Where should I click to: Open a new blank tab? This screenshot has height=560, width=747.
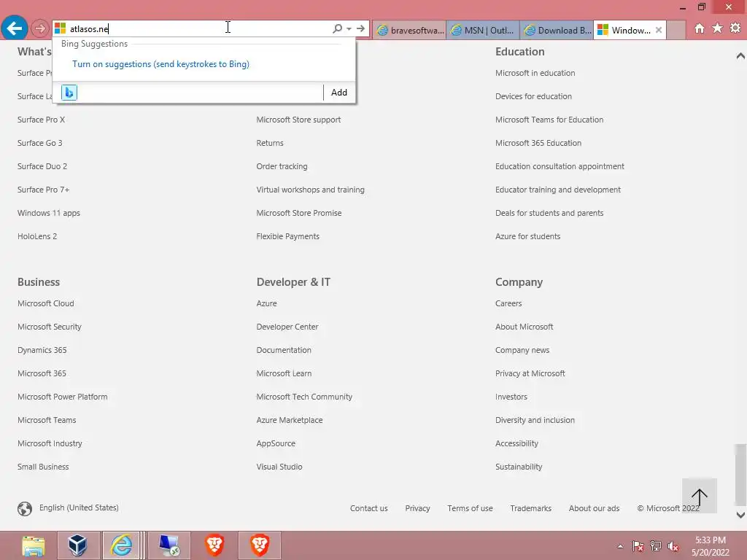(676, 30)
